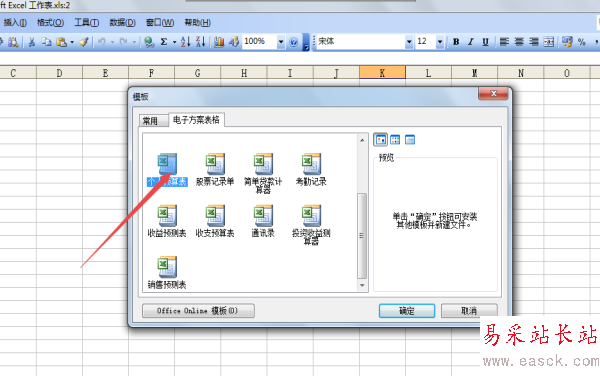Open the 帮助(H) menu
Image resolution: width=600 pixels, height=376 pixels.
(x=197, y=23)
